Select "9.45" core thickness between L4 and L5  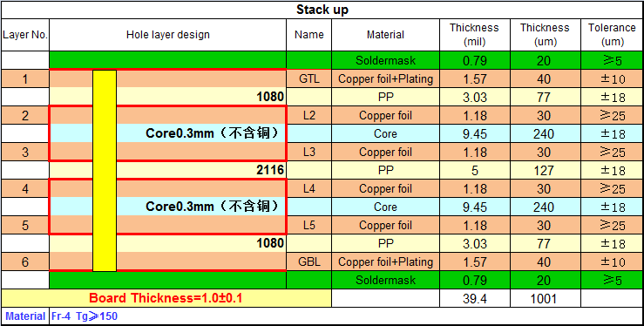point(475,207)
